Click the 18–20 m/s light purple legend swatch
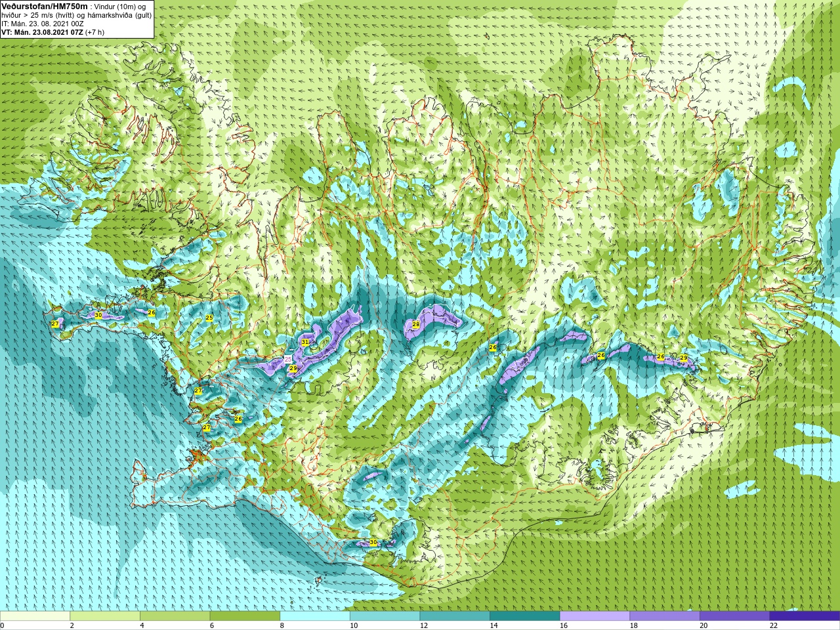The image size is (840, 630). point(665,616)
